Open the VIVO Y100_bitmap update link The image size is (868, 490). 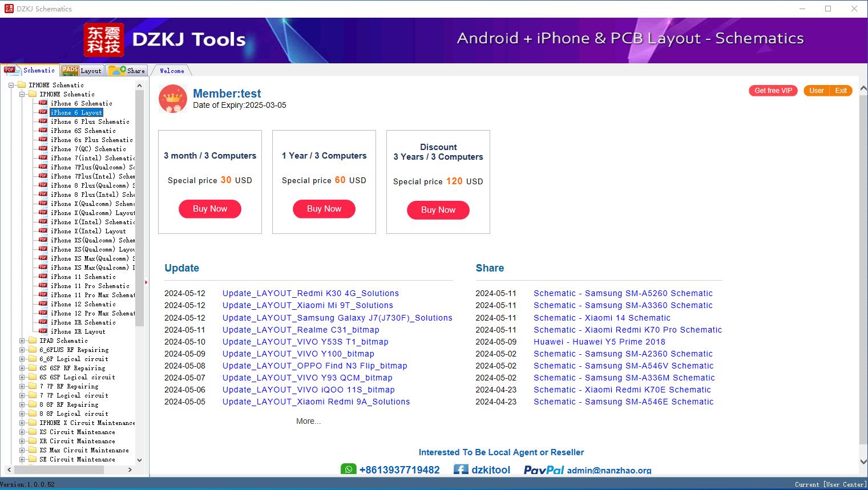point(298,354)
